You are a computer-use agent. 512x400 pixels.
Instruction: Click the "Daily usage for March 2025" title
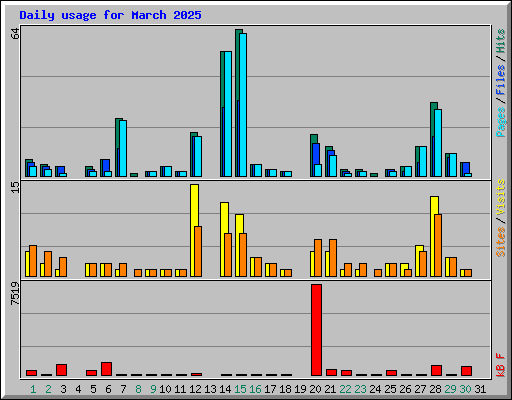point(110,15)
